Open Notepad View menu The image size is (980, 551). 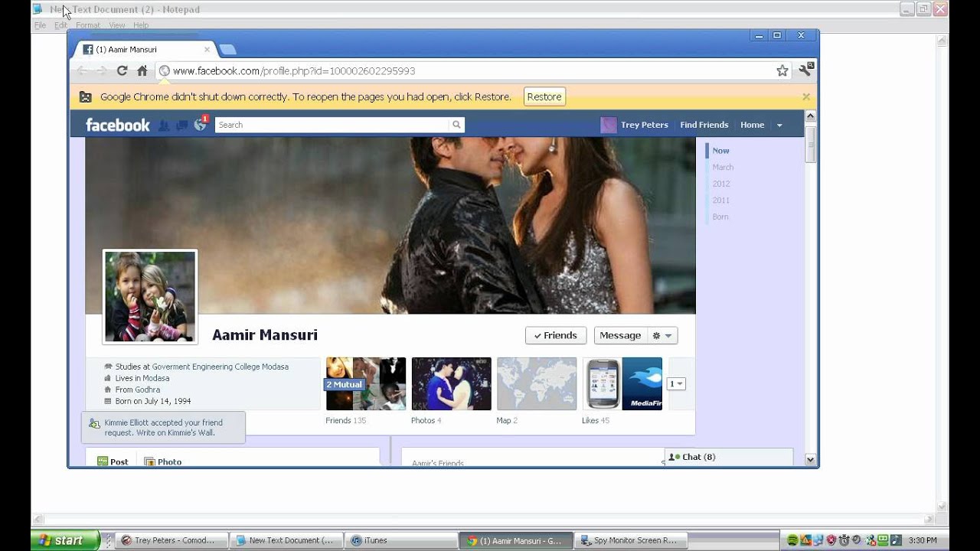[x=116, y=25]
